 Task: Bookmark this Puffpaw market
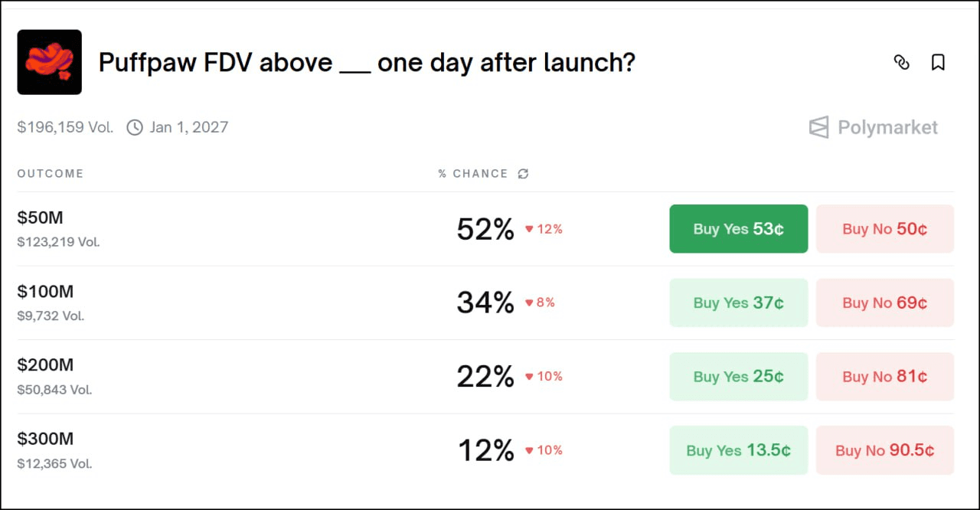coord(938,63)
